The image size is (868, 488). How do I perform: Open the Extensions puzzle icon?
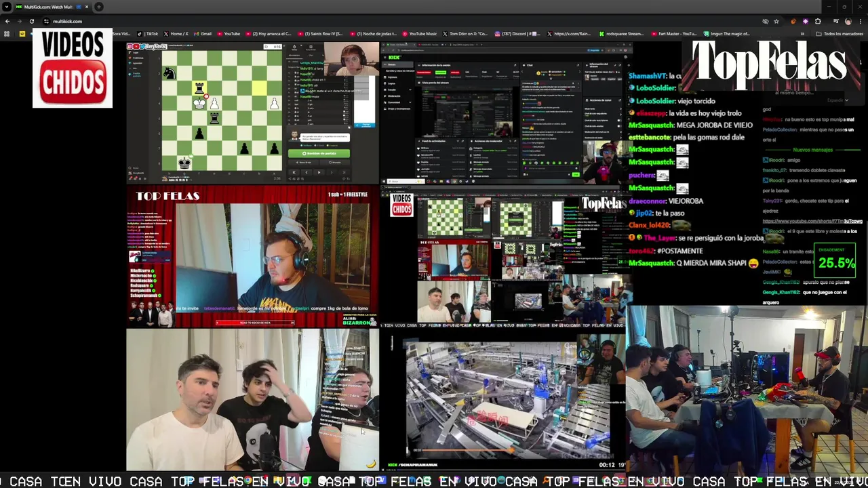coord(818,21)
